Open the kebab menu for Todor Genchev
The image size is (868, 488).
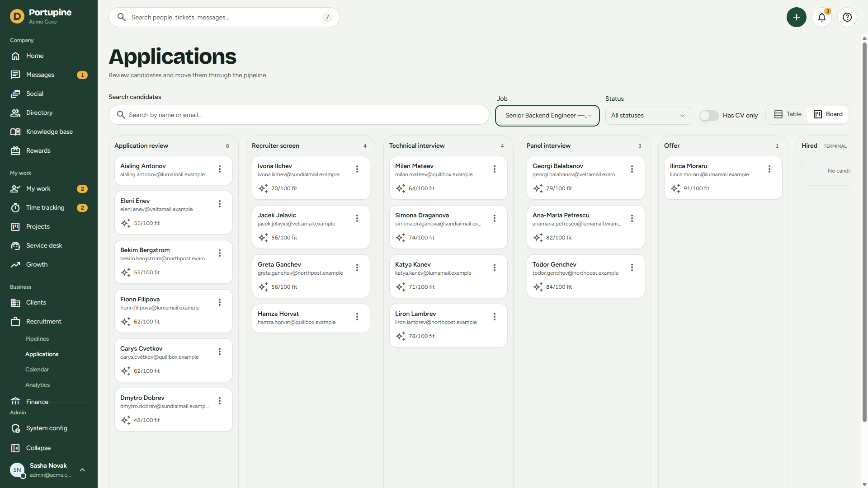632,267
